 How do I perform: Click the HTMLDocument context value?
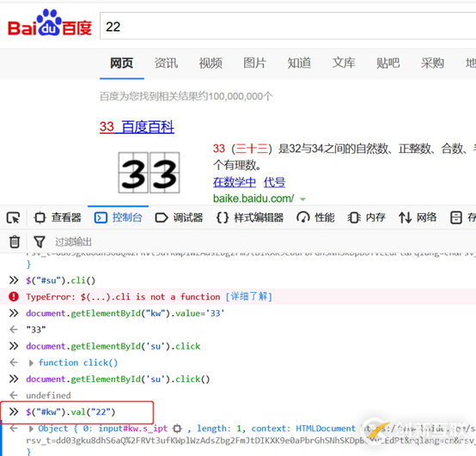(326, 429)
